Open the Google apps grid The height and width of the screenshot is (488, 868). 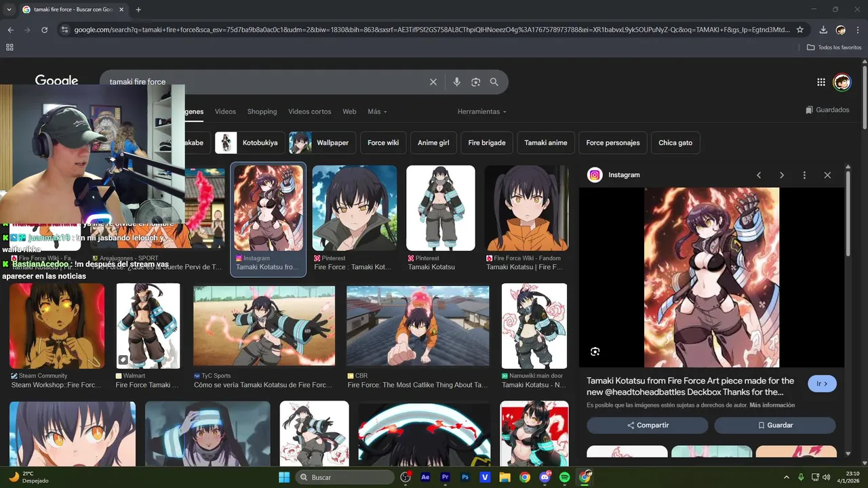[x=821, y=82]
